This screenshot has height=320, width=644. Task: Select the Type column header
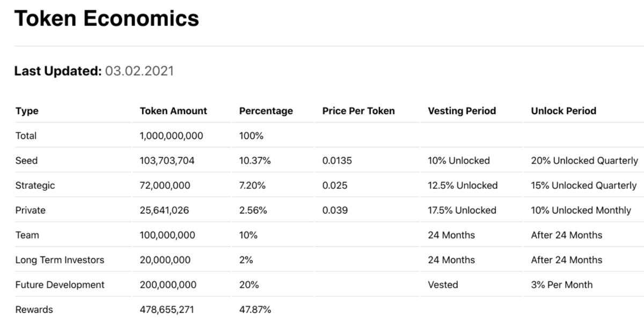pos(27,111)
